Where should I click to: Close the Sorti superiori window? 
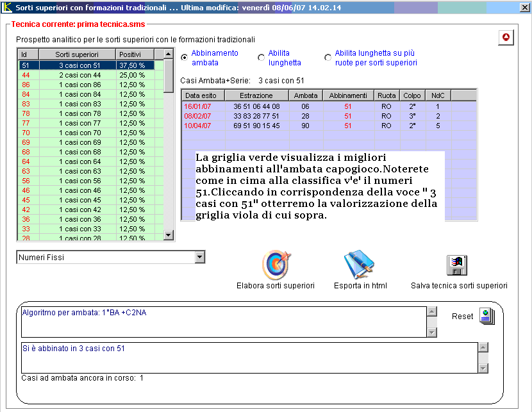524,7
